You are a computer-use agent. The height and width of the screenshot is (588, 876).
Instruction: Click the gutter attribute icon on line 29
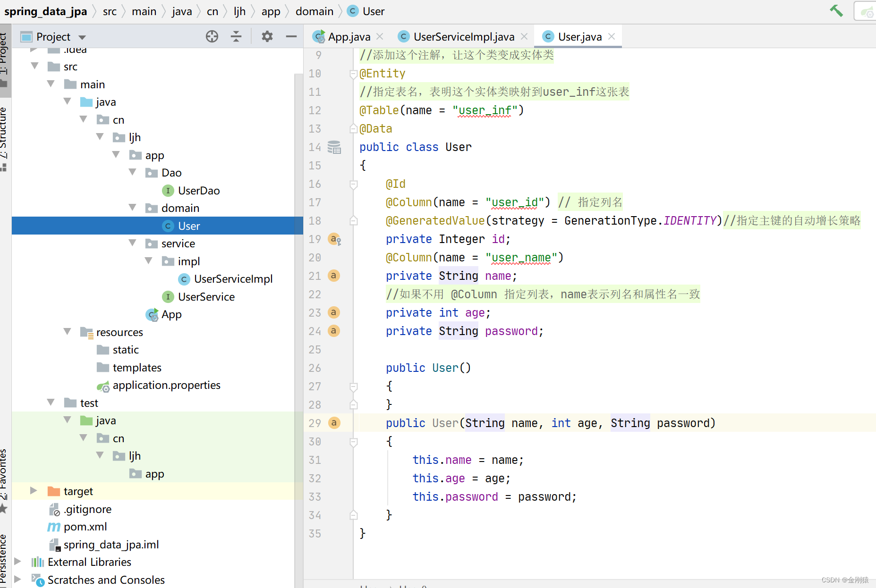334,423
